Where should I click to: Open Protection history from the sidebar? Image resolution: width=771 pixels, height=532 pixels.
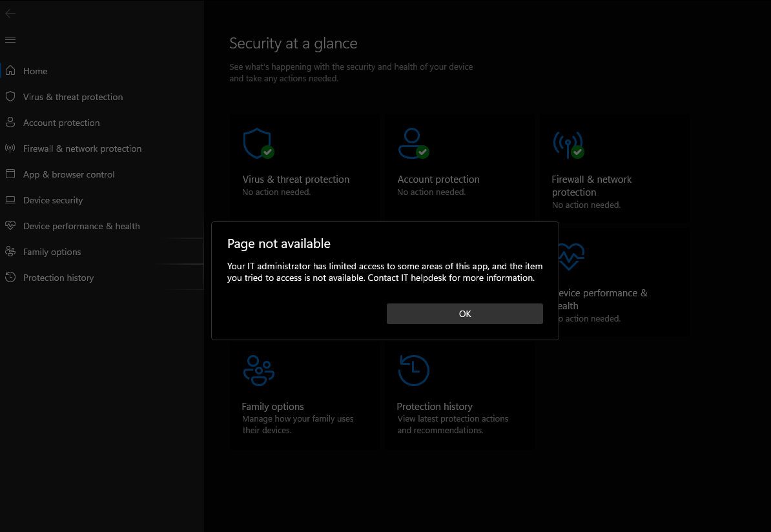102,278
